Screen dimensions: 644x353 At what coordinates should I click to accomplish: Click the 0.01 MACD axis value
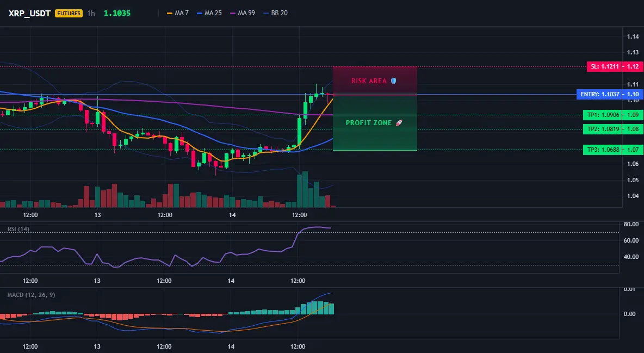630,289
